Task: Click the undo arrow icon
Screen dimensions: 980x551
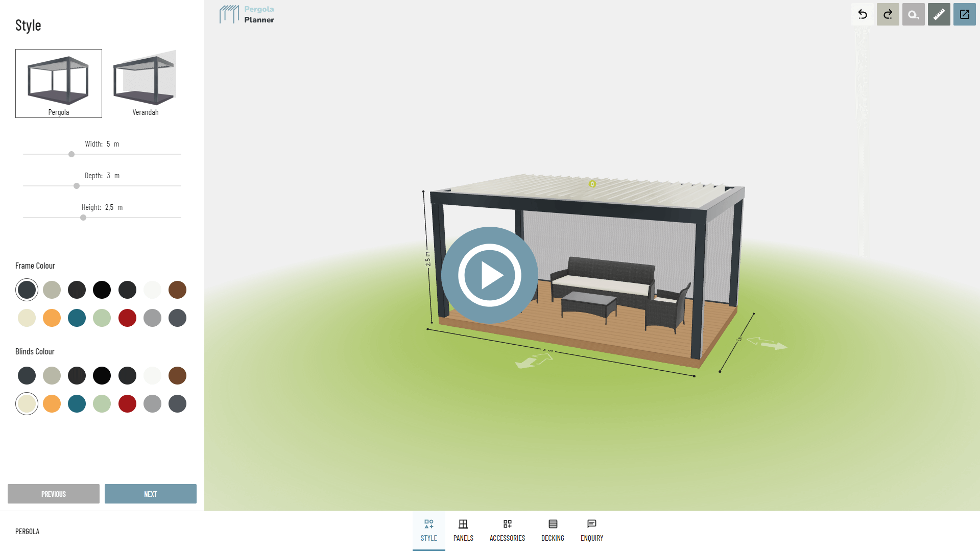Action: (x=863, y=14)
